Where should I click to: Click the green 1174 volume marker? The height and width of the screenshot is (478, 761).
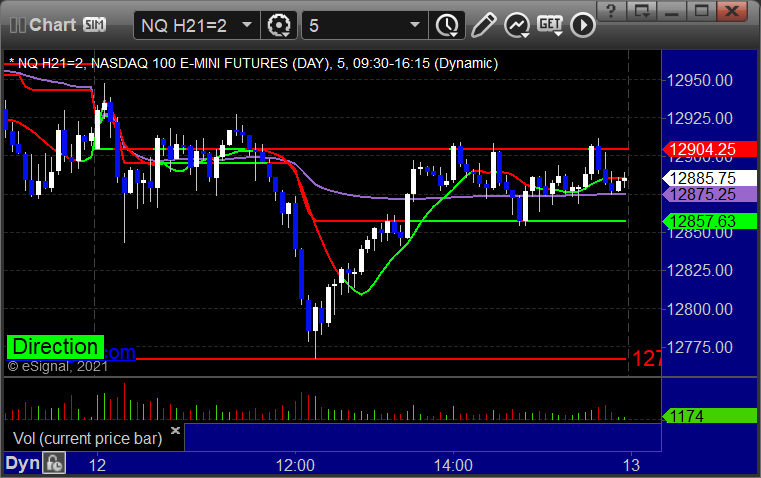coord(710,416)
